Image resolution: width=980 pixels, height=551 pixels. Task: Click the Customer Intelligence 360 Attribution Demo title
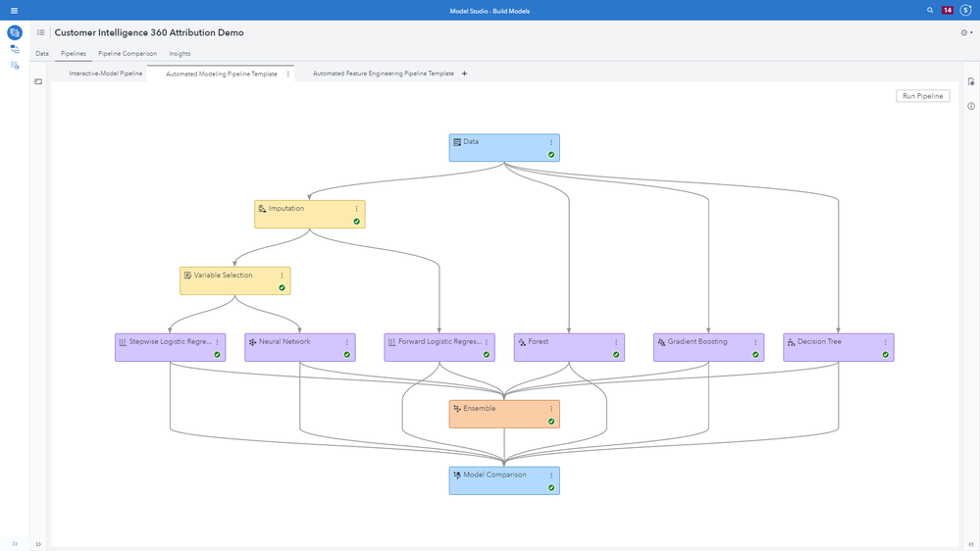coord(149,32)
